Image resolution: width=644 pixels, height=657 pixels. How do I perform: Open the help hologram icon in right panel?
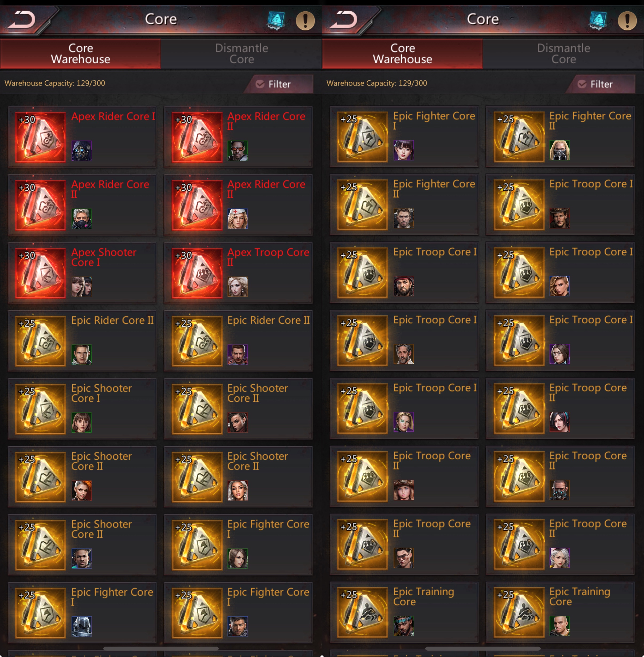point(598,20)
